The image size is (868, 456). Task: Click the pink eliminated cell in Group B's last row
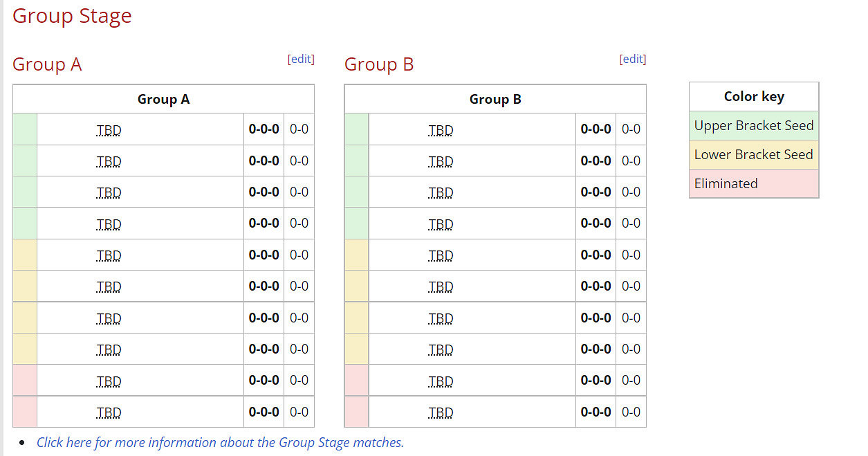(x=356, y=411)
